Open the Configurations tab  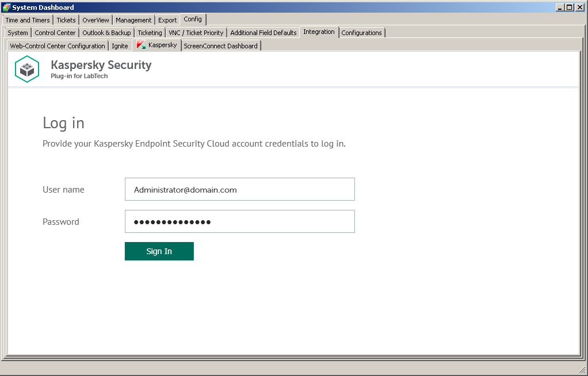click(362, 33)
